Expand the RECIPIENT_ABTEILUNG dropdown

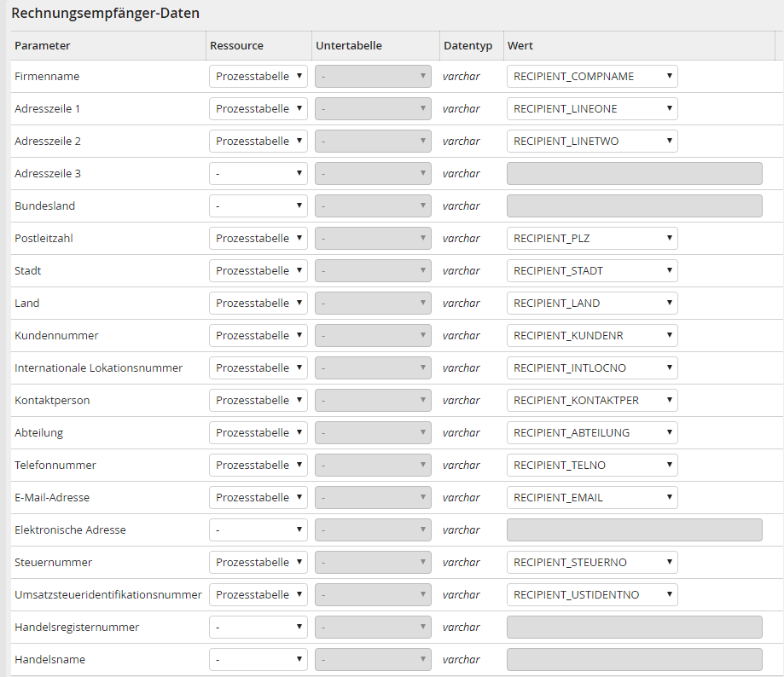point(592,433)
